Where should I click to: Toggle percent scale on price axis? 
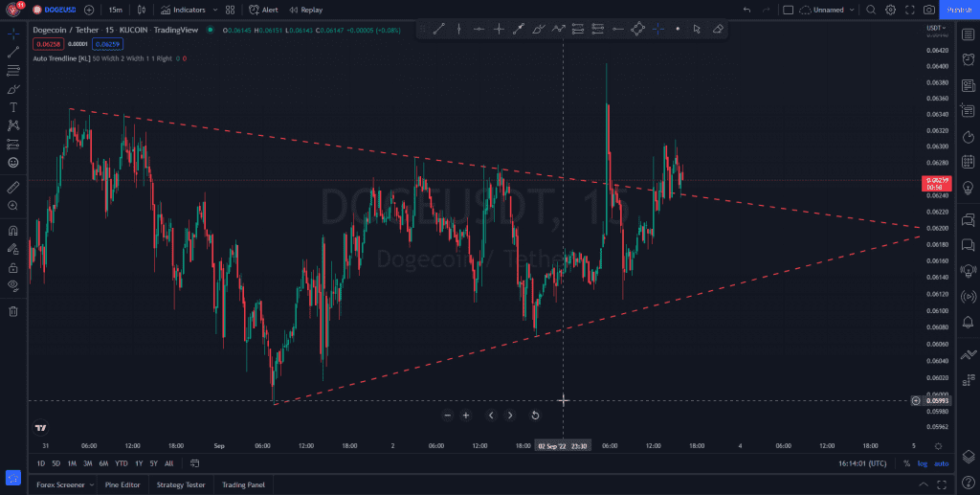click(x=906, y=463)
